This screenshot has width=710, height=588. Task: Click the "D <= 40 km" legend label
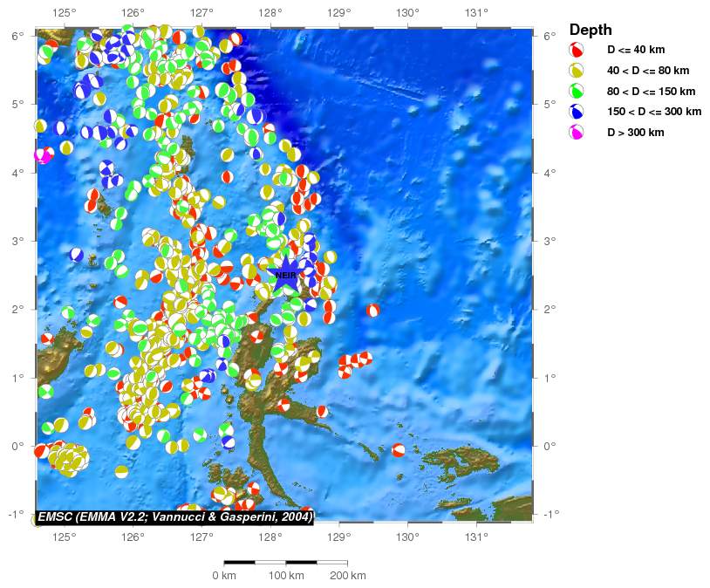point(636,50)
